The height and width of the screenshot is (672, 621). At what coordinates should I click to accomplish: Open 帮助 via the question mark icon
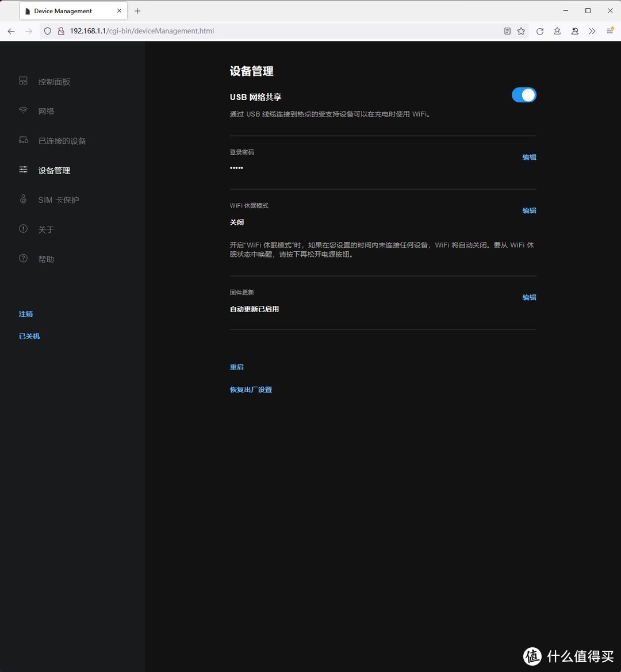[x=23, y=259]
